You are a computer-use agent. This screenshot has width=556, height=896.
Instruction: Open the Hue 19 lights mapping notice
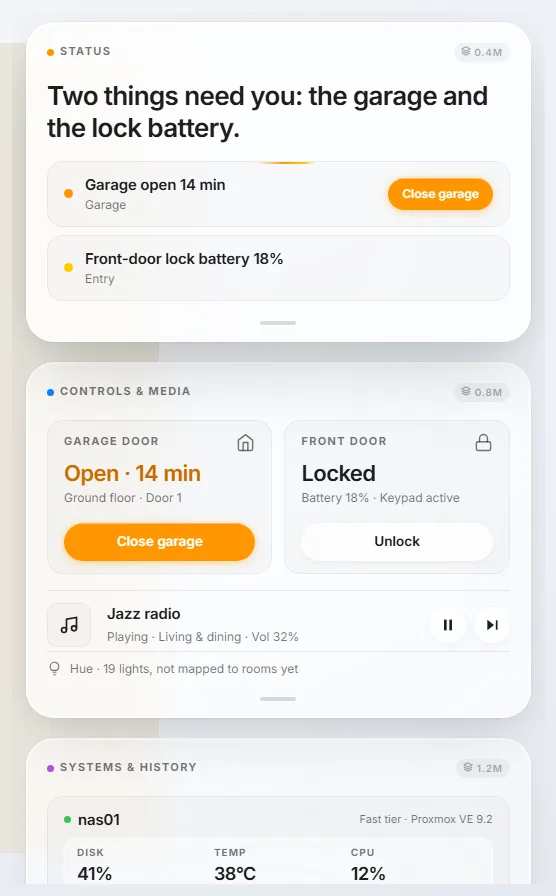click(x=184, y=669)
